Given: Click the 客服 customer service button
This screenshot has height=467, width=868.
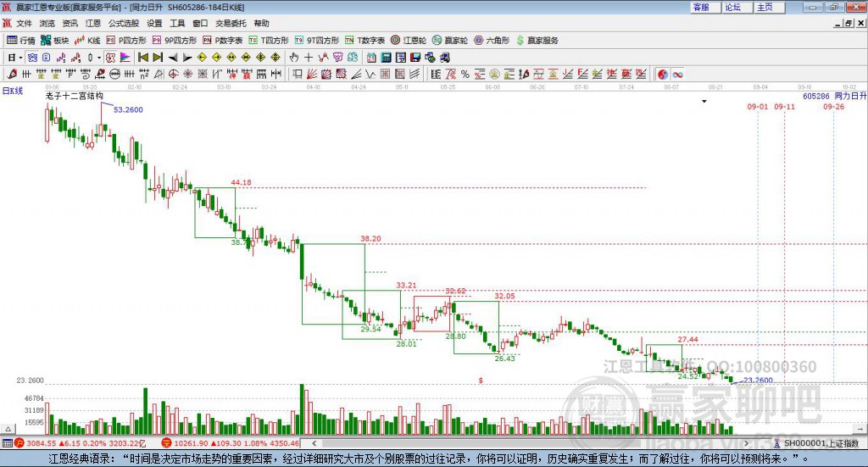Looking at the screenshot, I should click(x=704, y=7).
